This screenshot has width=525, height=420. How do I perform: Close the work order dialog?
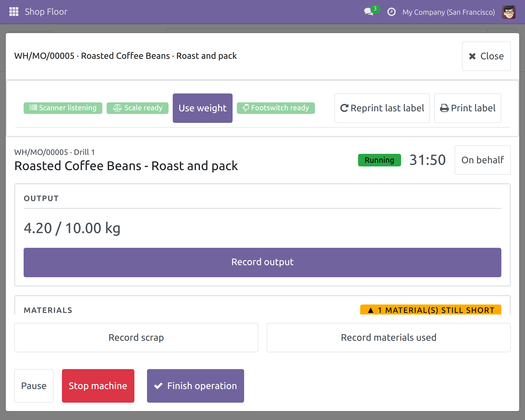click(486, 56)
